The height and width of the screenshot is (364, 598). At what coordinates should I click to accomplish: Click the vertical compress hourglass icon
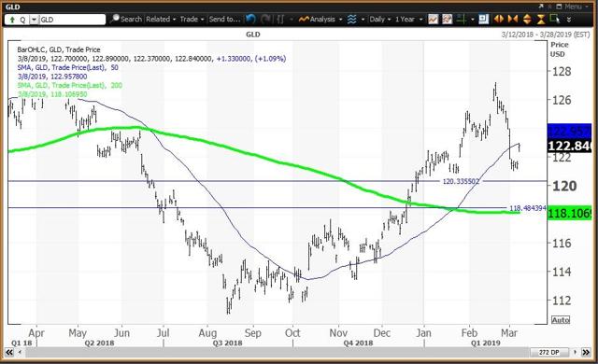pos(541,19)
